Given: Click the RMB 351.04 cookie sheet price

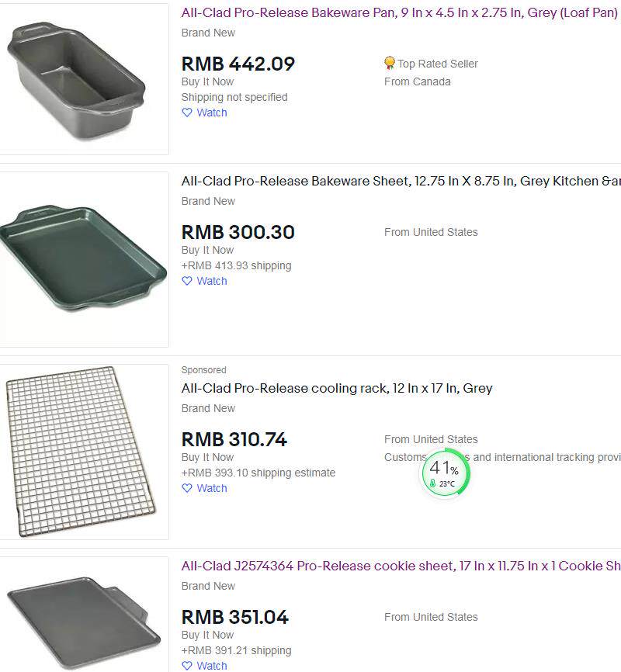Looking at the screenshot, I should pyautogui.click(x=234, y=618).
